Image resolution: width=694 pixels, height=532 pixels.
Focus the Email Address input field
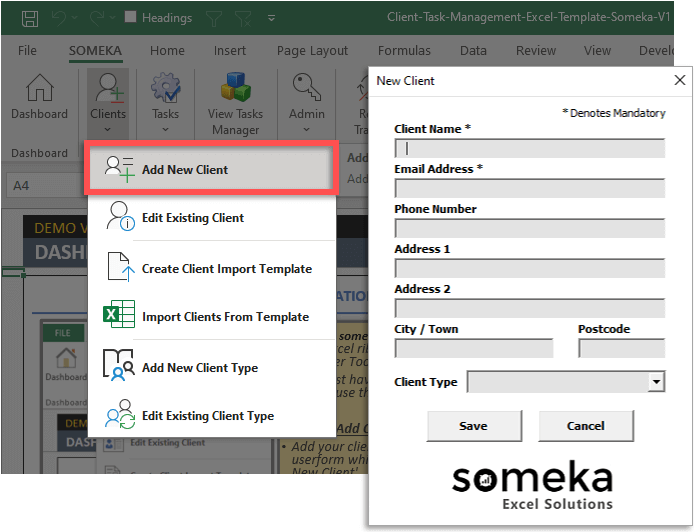coord(529,189)
